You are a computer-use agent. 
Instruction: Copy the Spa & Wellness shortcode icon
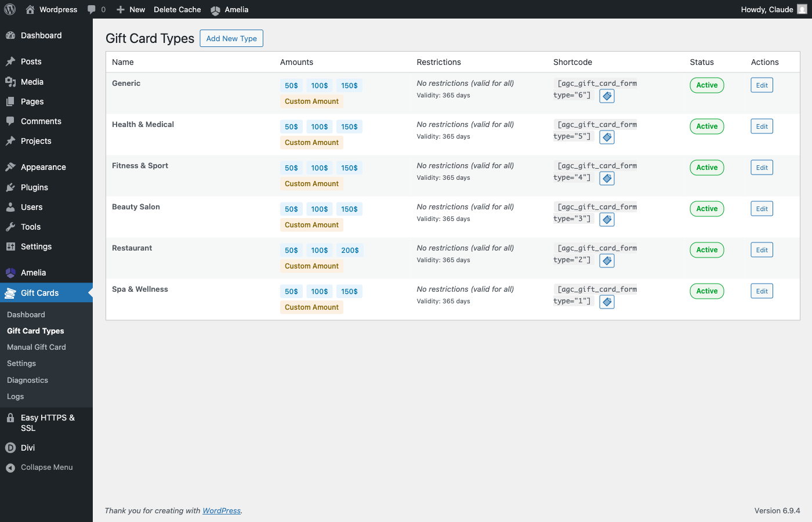[x=607, y=302]
